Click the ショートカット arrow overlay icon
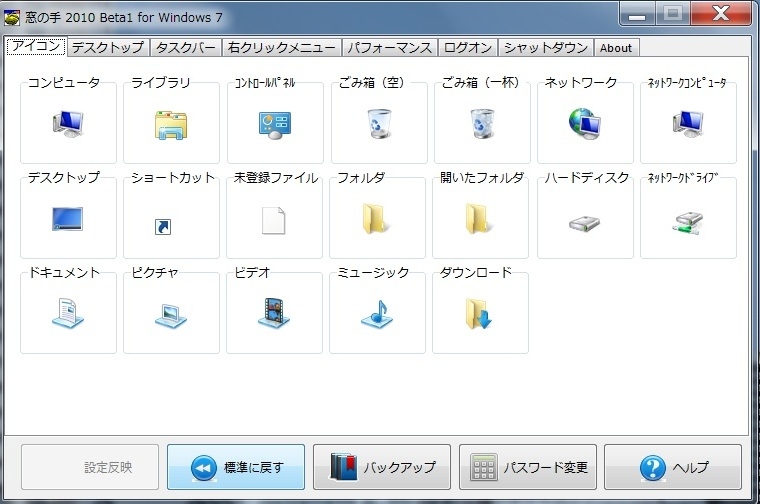The width and height of the screenshot is (760, 504). [163, 226]
